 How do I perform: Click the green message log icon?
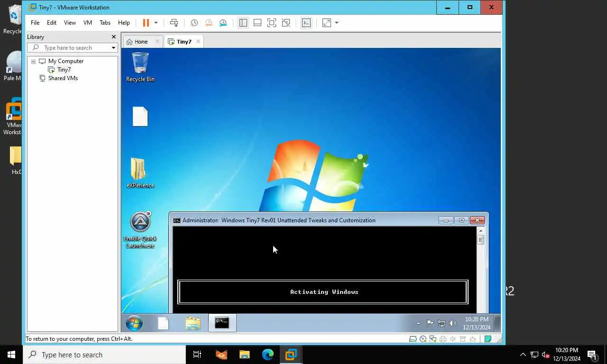coord(487,339)
